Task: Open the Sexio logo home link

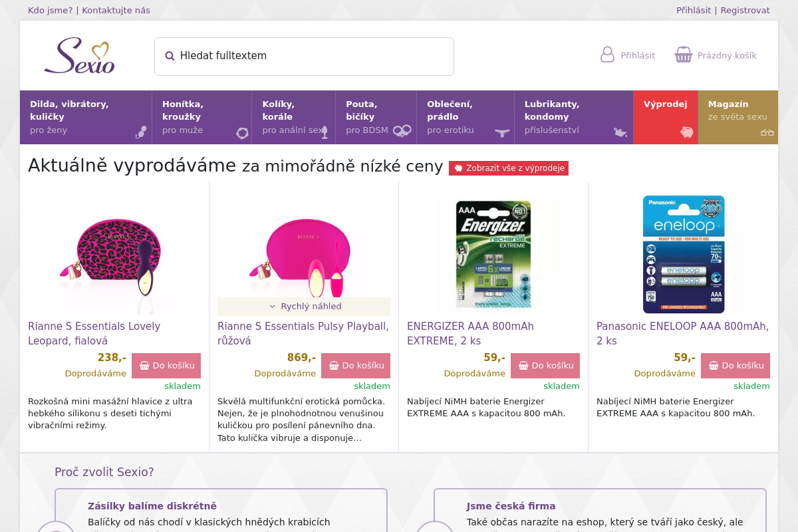Action: (79, 56)
